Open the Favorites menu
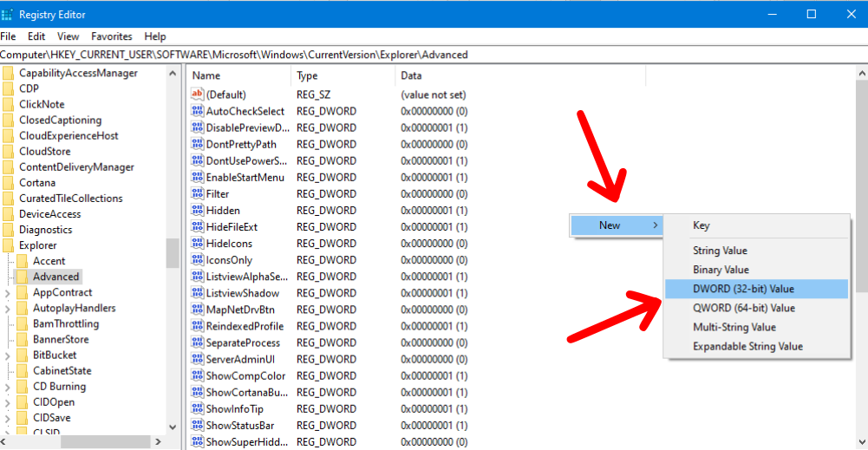This screenshot has width=868, height=450. (x=112, y=36)
